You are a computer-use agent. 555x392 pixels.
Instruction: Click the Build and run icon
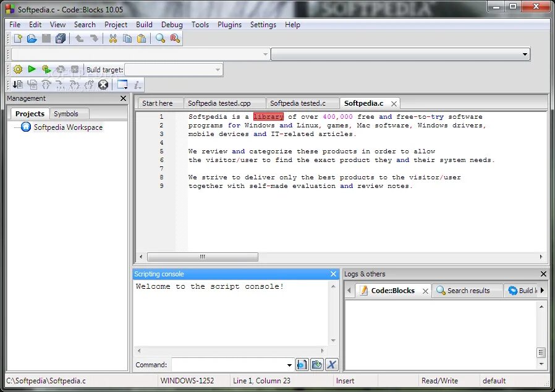click(x=46, y=69)
